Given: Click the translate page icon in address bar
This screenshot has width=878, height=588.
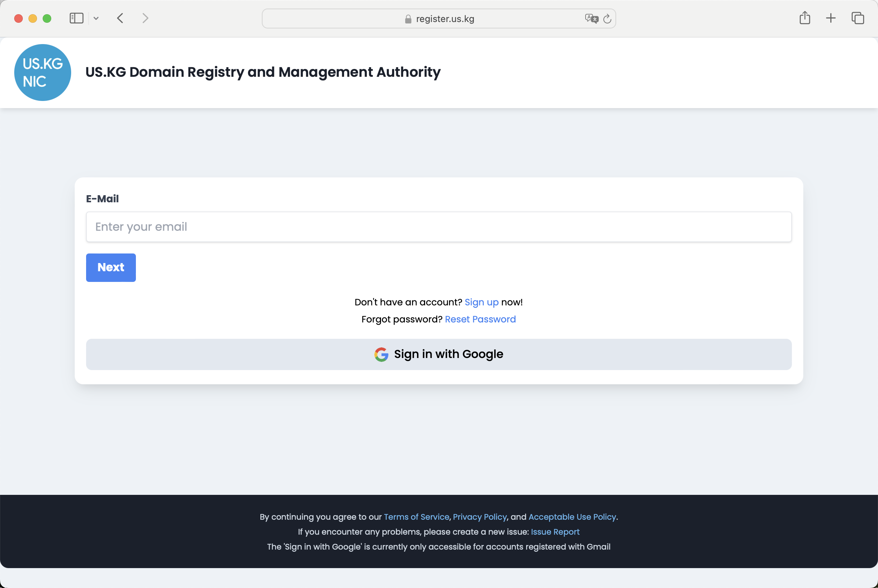Looking at the screenshot, I should [591, 18].
